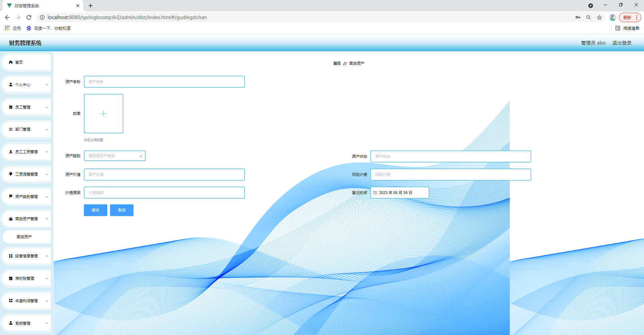Bookmark page with star icon
The height and width of the screenshot is (335, 644).
coord(599,17)
